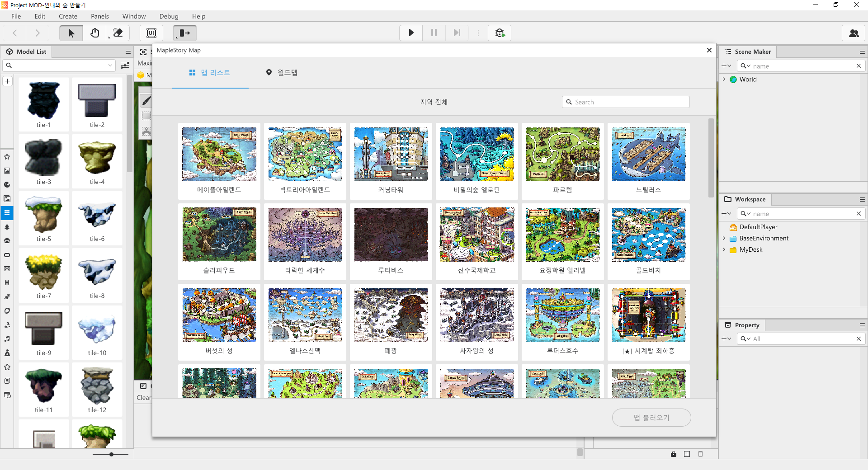Open Model List search dropdown arrow
The width and height of the screenshot is (868, 470).
pyautogui.click(x=110, y=66)
